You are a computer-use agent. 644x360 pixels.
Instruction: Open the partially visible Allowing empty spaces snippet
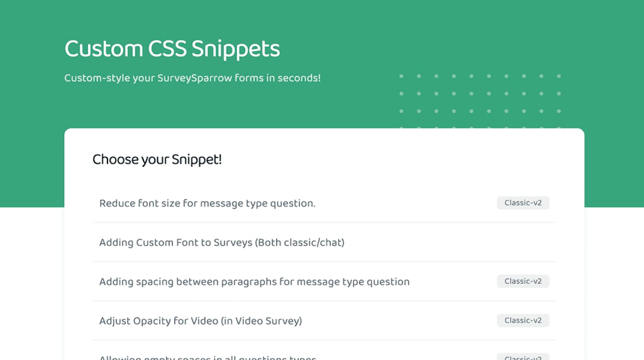(324, 356)
